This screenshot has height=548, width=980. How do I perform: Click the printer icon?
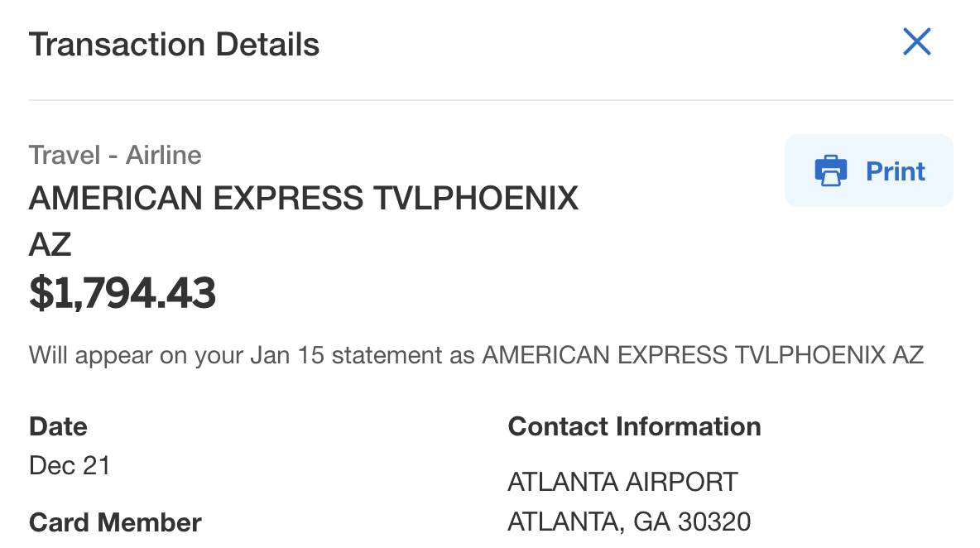tap(831, 171)
